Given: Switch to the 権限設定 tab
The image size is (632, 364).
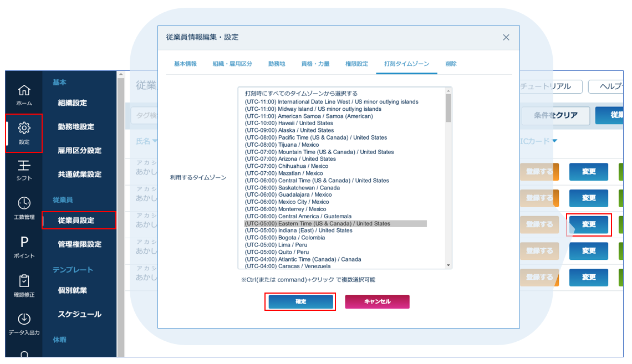Looking at the screenshot, I should 356,64.
